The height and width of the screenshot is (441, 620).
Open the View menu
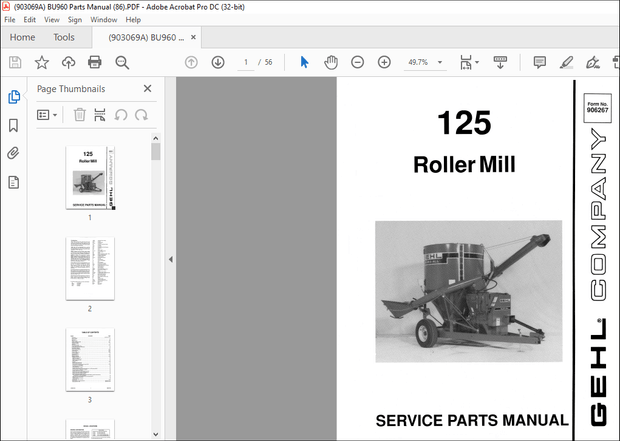click(51, 20)
